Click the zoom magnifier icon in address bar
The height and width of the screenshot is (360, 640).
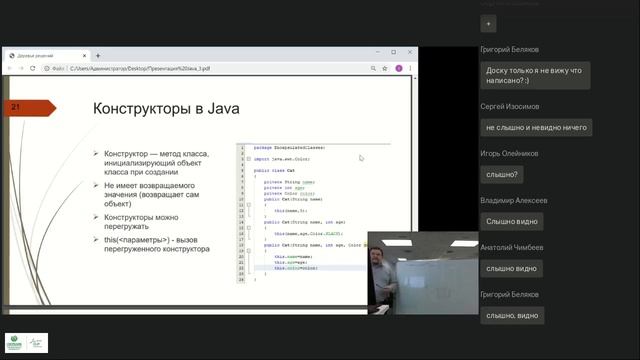[x=373, y=68]
